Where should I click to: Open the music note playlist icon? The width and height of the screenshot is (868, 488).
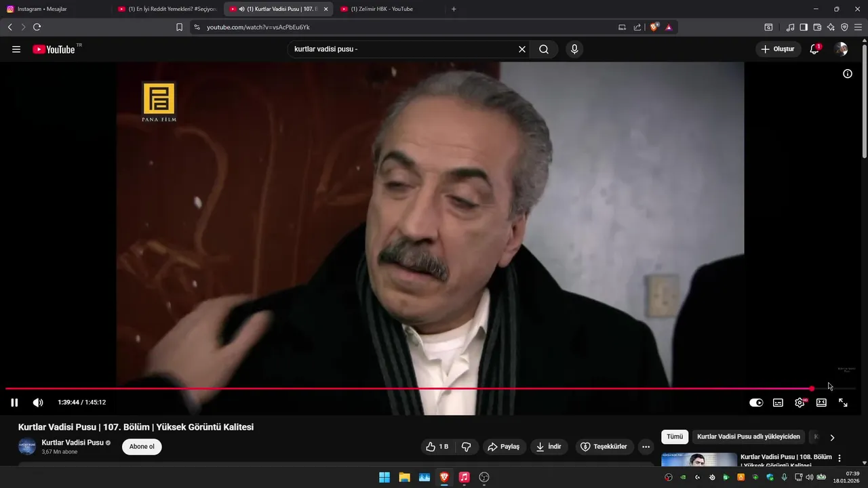[x=790, y=27]
